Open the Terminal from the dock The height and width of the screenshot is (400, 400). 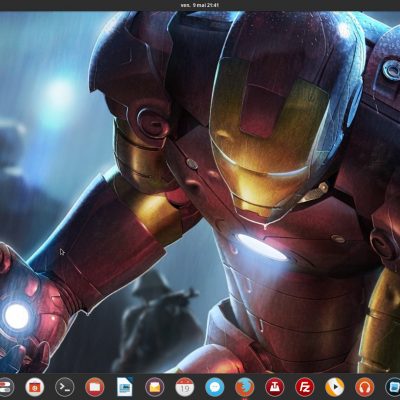pyautogui.click(x=65, y=387)
